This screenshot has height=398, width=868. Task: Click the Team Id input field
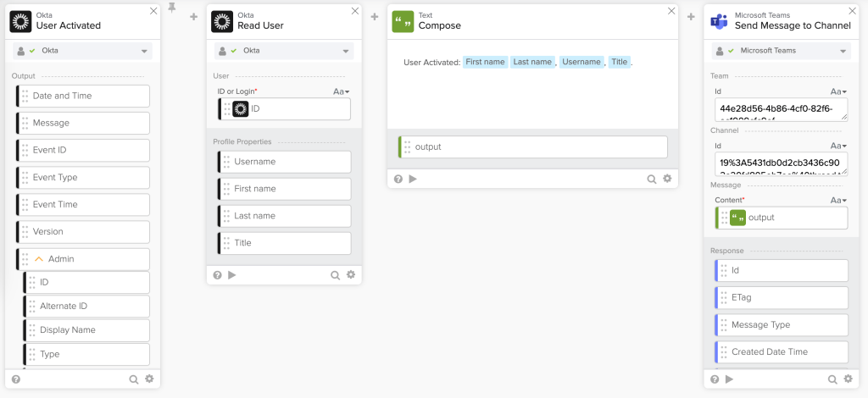click(780, 108)
